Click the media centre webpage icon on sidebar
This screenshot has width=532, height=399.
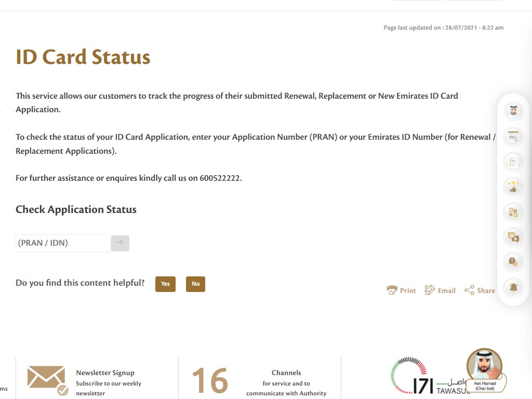pos(513,137)
